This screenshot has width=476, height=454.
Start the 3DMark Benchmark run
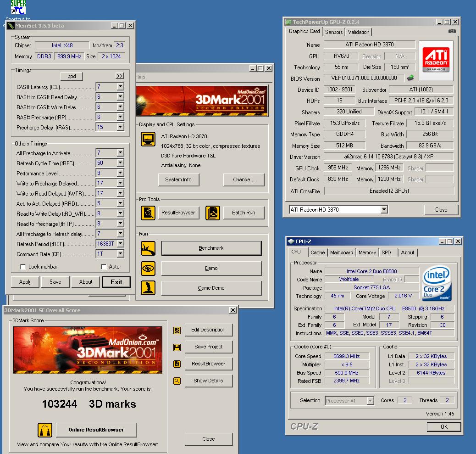[211, 248]
